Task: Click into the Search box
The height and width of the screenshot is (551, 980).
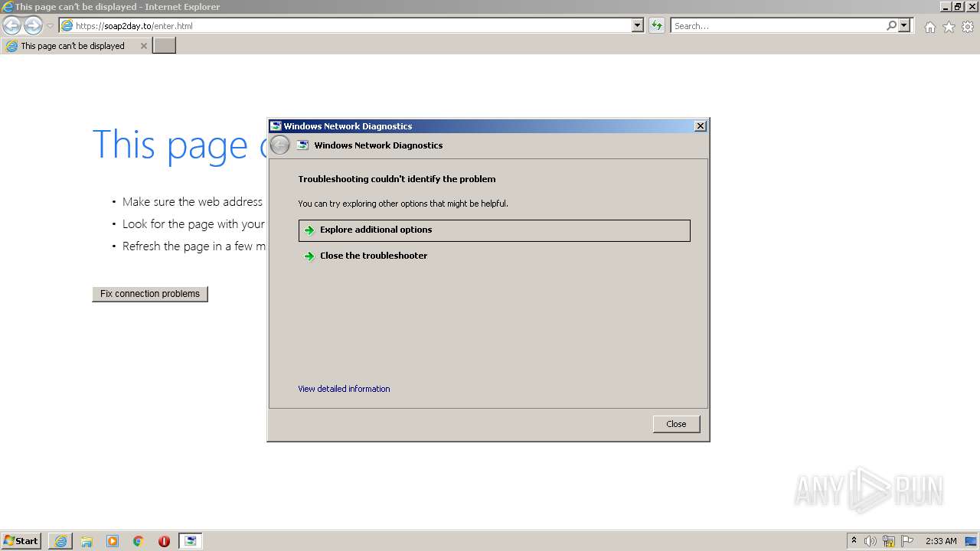Action: pos(777,26)
